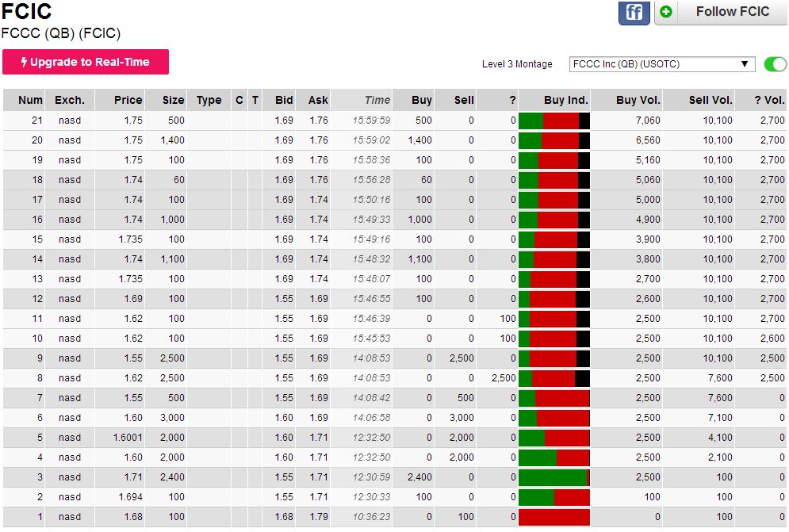Click Sell Vol. value 4,100 in trade 5 row
The width and height of the screenshot is (789, 532).
click(x=720, y=438)
